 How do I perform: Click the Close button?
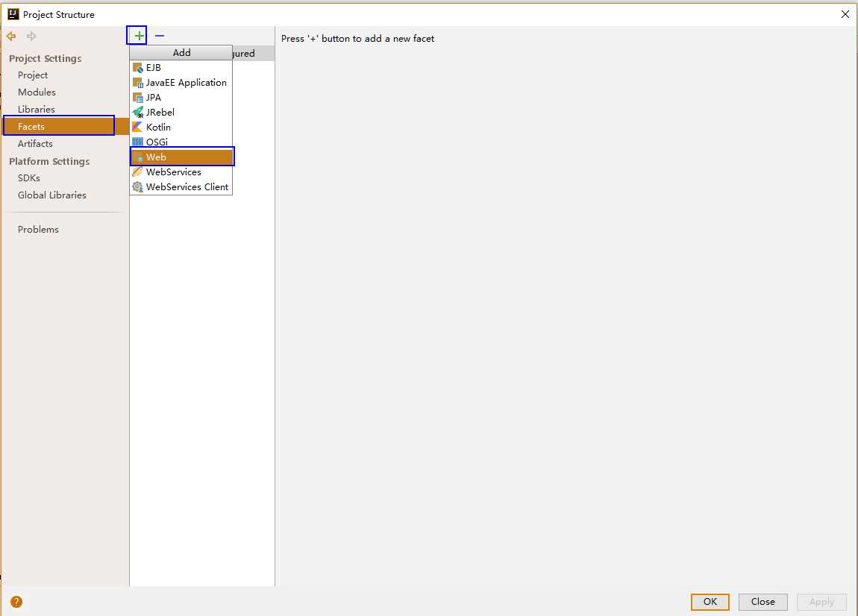tap(763, 602)
